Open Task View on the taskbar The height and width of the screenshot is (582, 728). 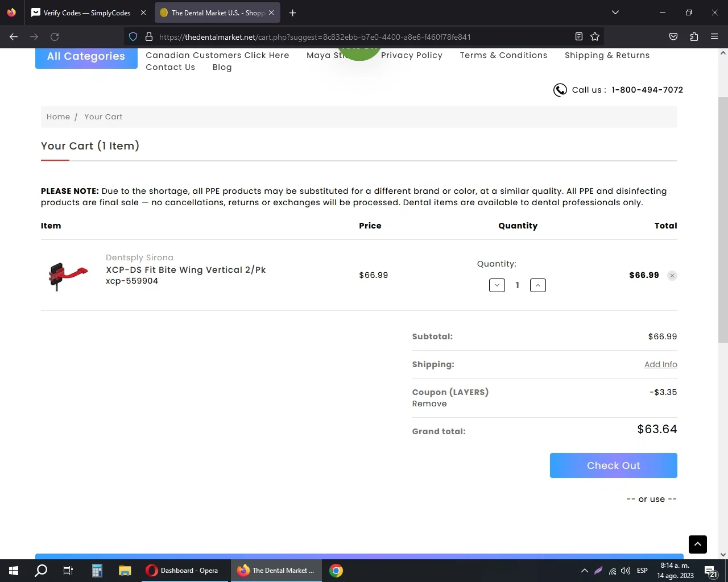point(68,571)
